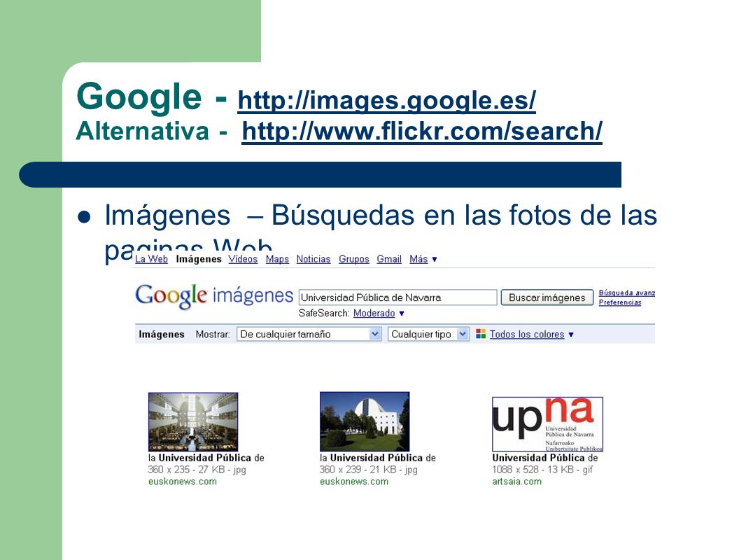Open the Maps tab
Viewport: 746px width, 560px height.
pos(277,259)
